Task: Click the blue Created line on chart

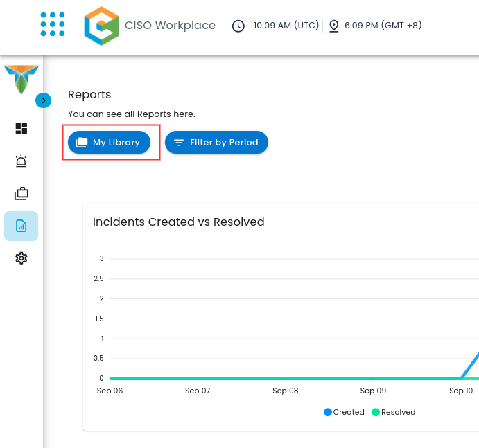Action: [471, 365]
